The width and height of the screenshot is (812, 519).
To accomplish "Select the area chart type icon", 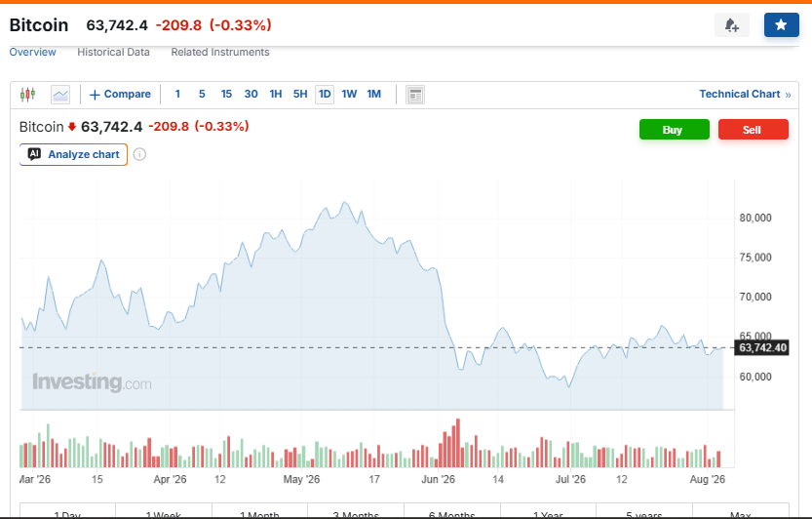I will (x=60, y=95).
